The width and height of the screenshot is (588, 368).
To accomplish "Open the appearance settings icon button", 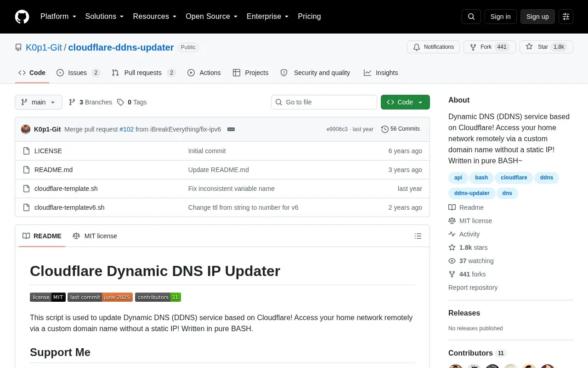I will tap(566, 17).
